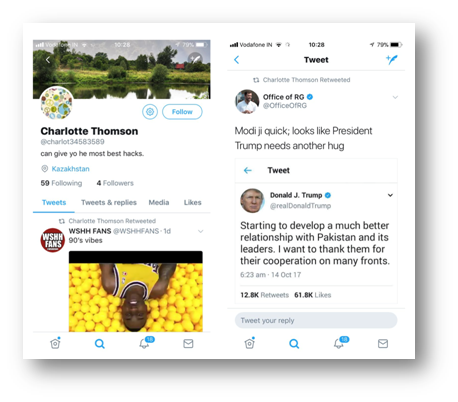
Task: Tap the Tweet your reply field
Action: (x=316, y=320)
